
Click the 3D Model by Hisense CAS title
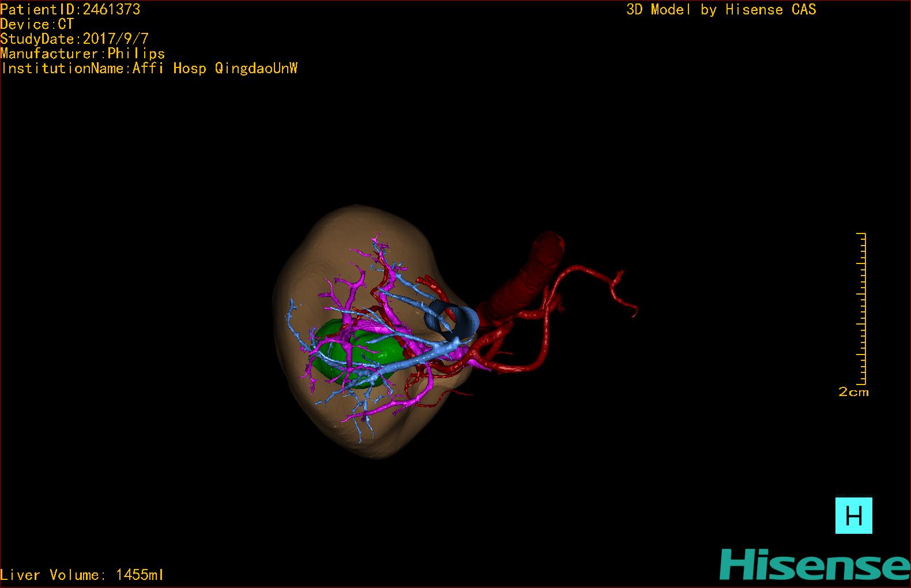pyautogui.click(x=721, y=9)
